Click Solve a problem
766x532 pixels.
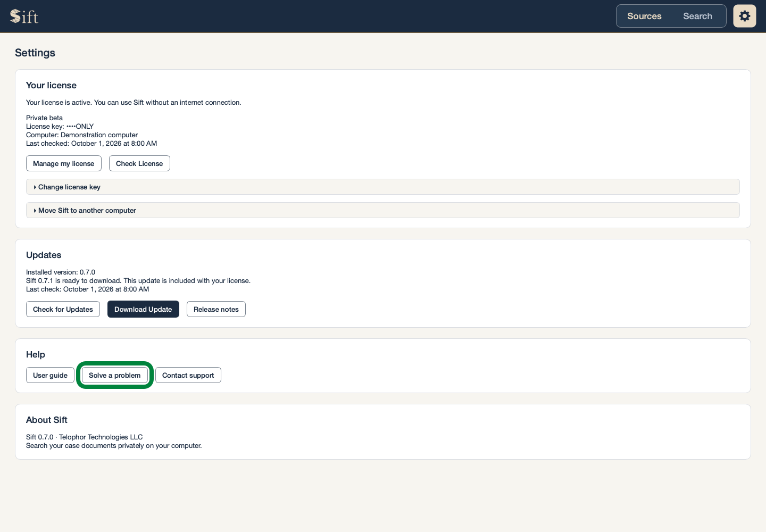point(115,375)
